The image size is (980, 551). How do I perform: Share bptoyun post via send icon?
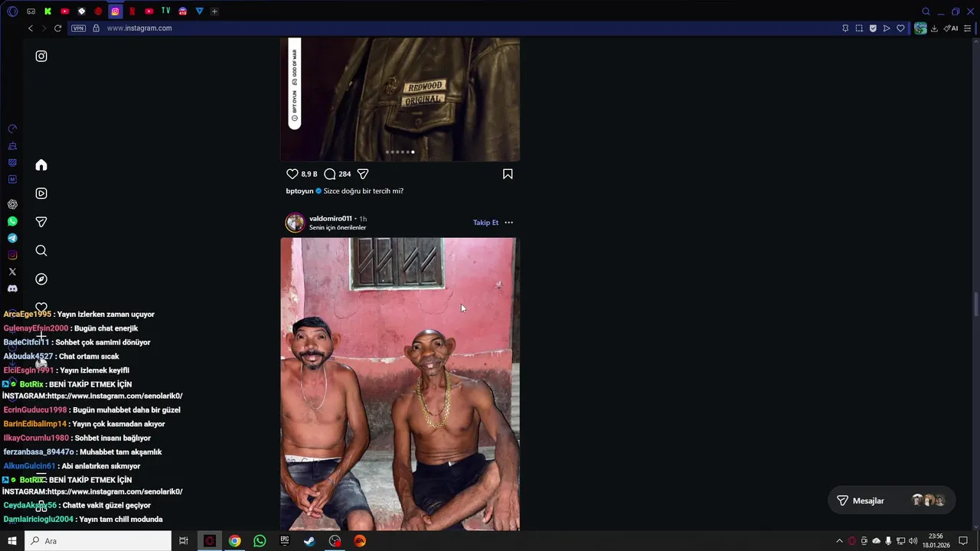(x=363, y=174)
